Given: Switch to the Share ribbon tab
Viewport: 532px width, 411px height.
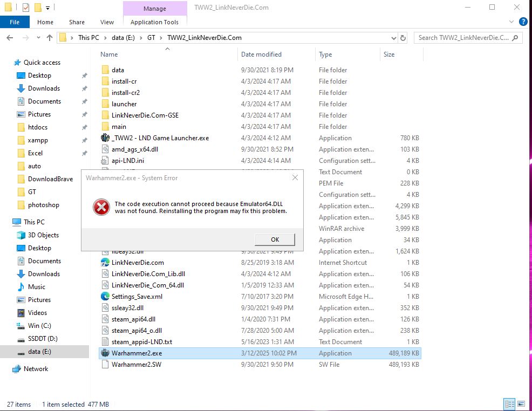Looking at the screenshot, I should tap(77, 22).
